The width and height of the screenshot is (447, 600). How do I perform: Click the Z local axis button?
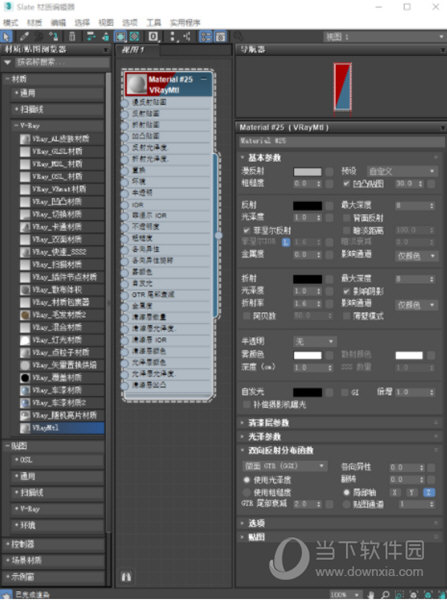(429, 492)
